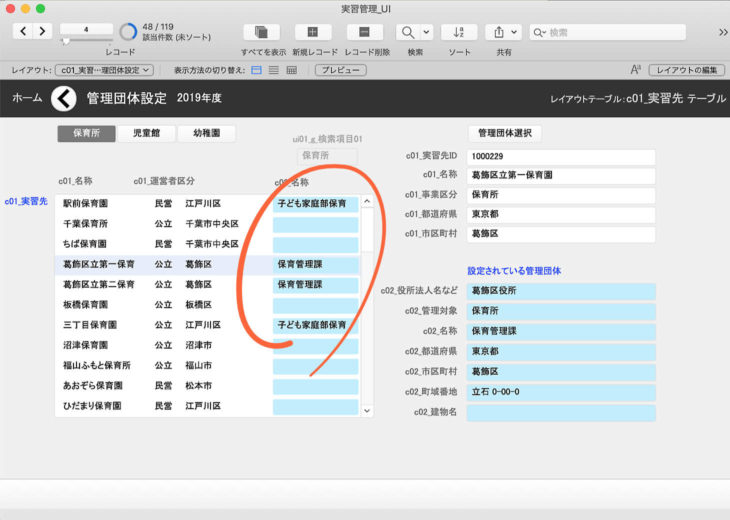Click the round back arrow in header

coord(63,98)
